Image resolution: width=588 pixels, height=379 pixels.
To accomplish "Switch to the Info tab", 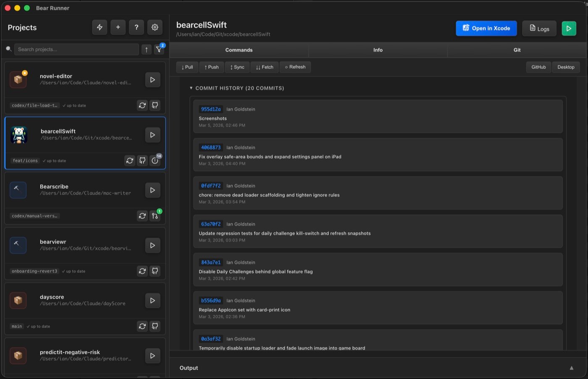I will 378,50.
